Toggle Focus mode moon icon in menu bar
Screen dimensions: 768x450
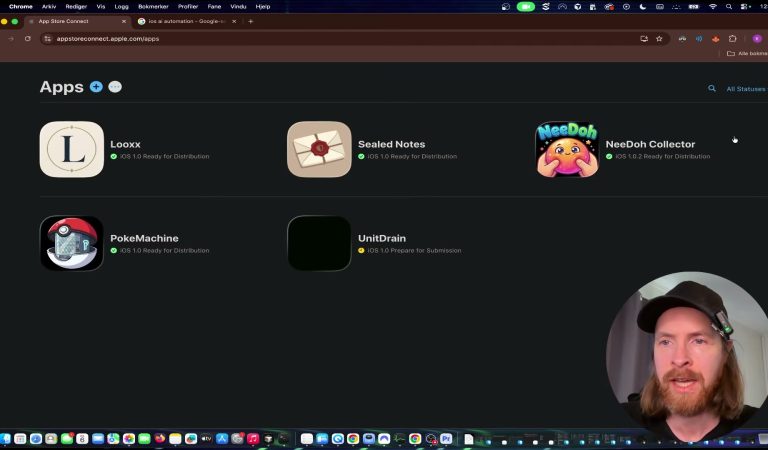[x=643, y=6]
